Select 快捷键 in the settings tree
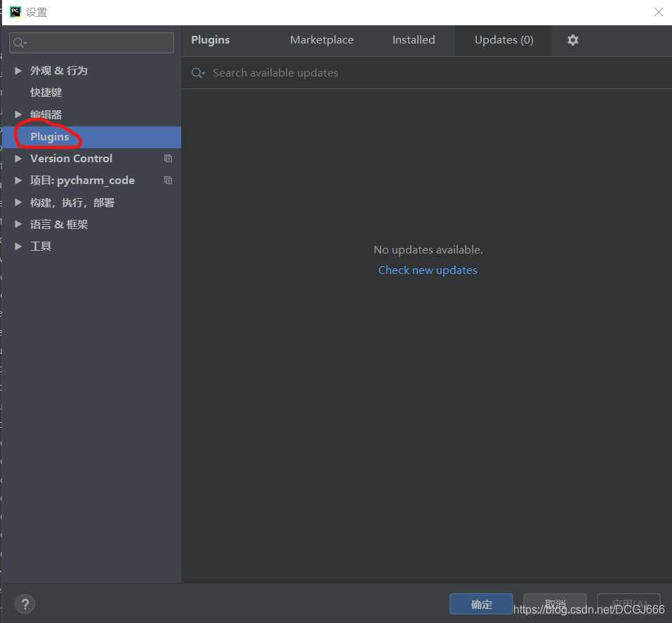Viewport: 672px width, 623px height. [46, 93]
